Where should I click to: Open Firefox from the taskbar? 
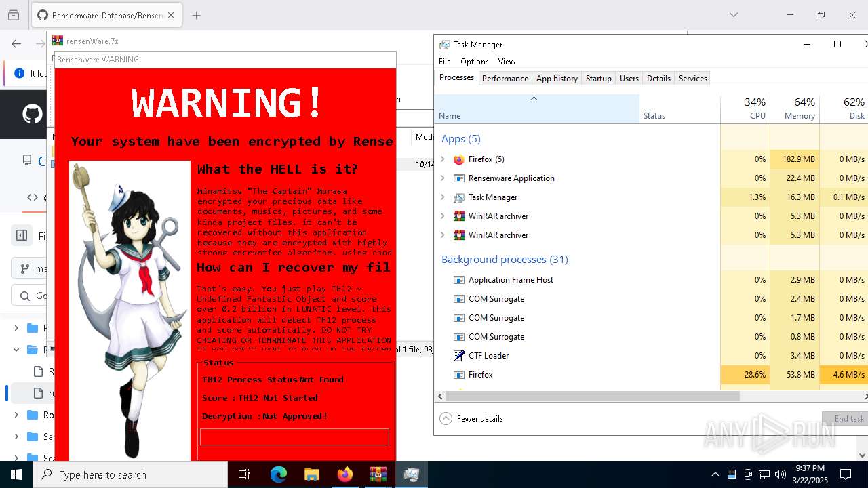click(x=344, y=474)
